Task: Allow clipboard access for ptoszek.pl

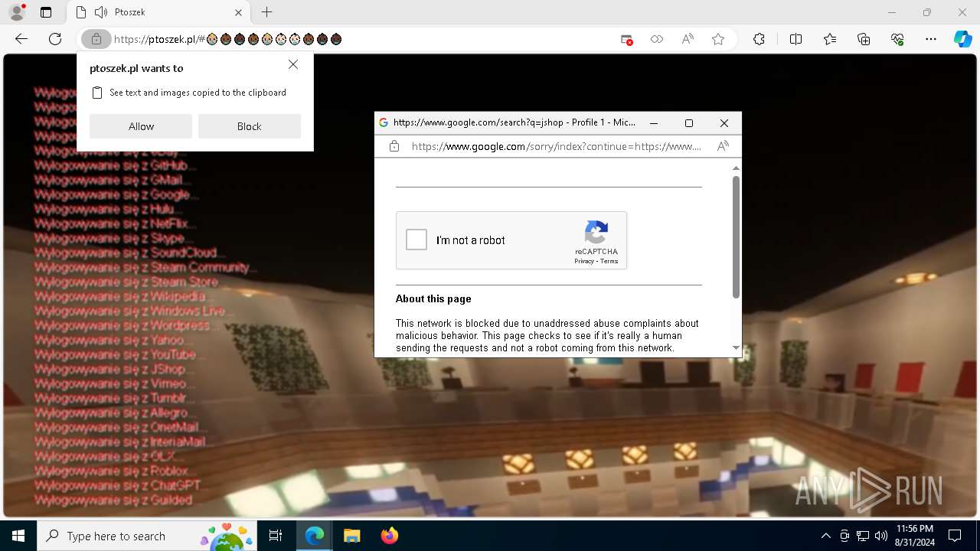Action: point(141,126)
